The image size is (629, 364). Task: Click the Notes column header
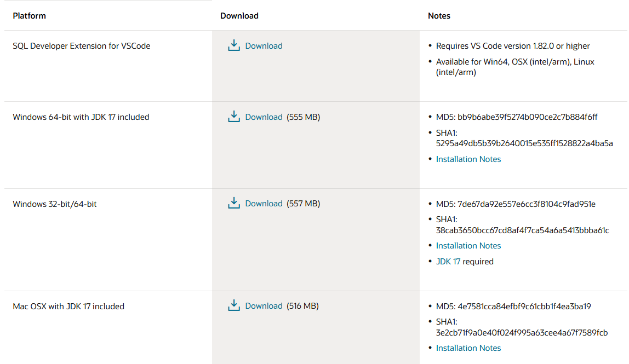439,16
